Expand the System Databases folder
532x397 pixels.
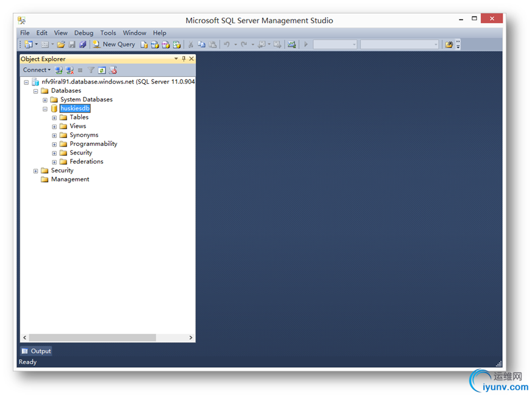coord(45,100)
